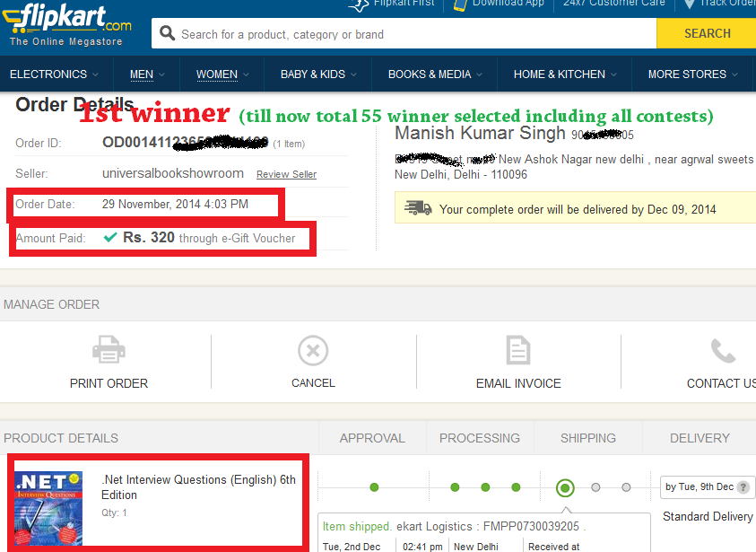Click the invoice document icon

(x=518, y=350)
